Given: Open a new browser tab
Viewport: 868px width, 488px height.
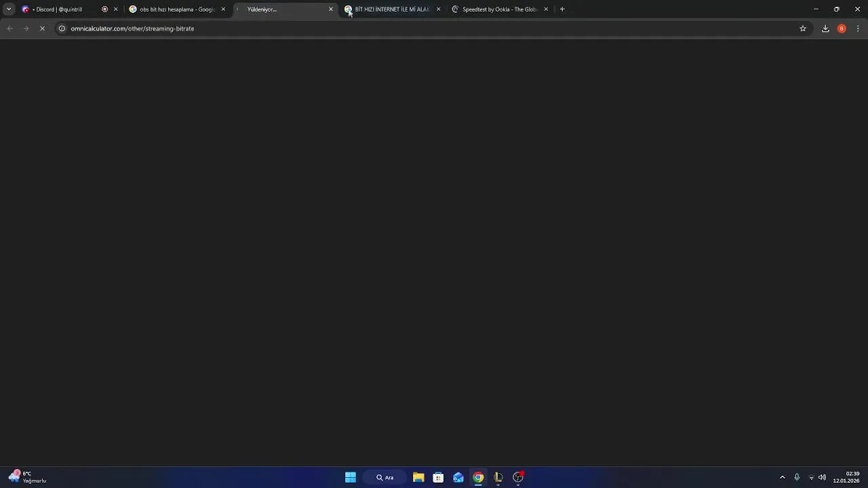Looking at the screenshot, I should pos(562,9).
